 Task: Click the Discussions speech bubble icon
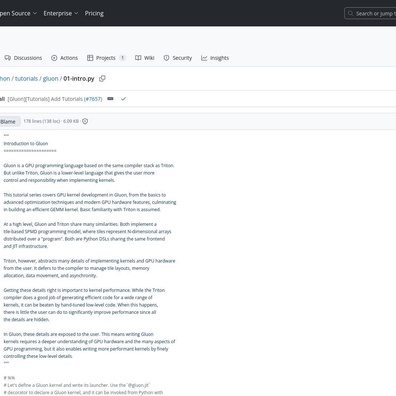tap(8, 58)
